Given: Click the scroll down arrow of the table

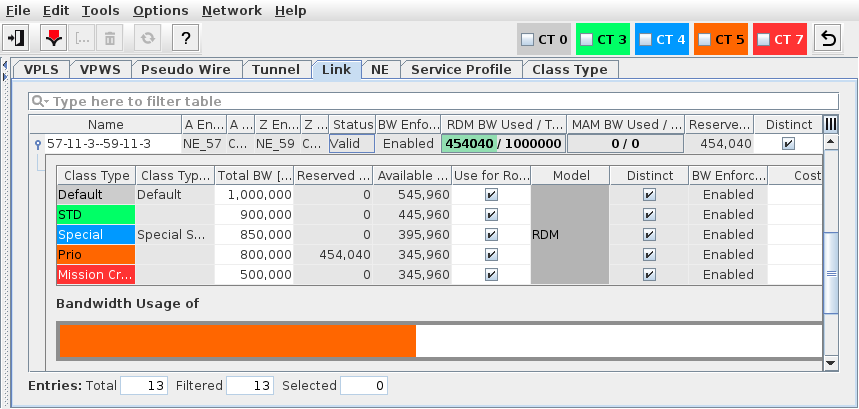Looking at the screenshot, I should [830, 362].
